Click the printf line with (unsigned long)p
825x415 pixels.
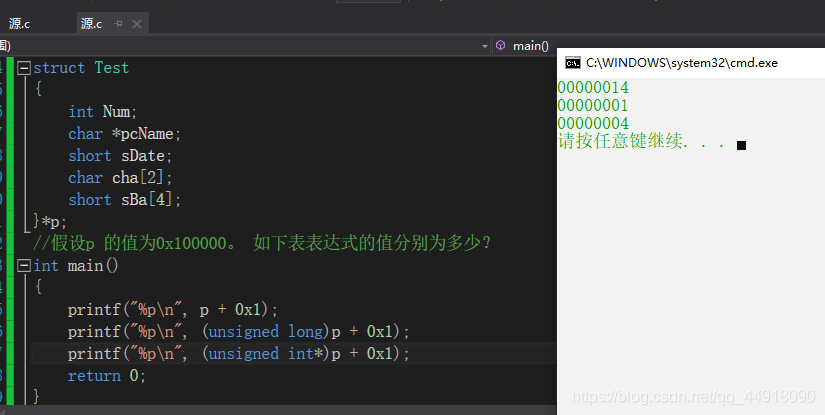click(x=238, y=331)
